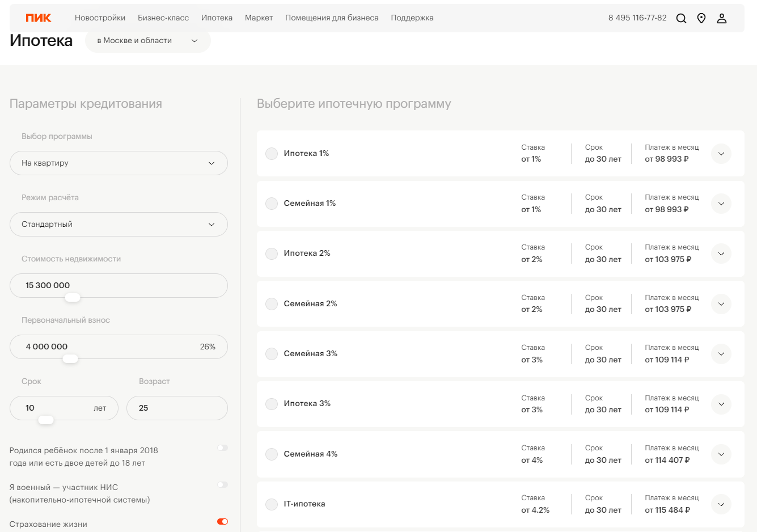The height and width of the screenshot is (532, 757).
Task: Select Ипотека 2% radio button
Action: [272, 254]
